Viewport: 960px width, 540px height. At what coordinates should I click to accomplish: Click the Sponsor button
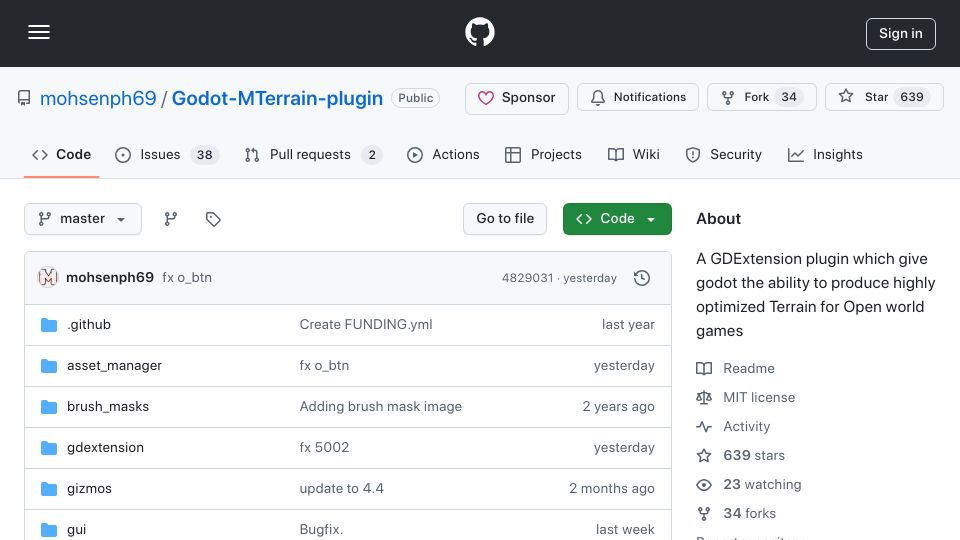(x=517, y=98)
